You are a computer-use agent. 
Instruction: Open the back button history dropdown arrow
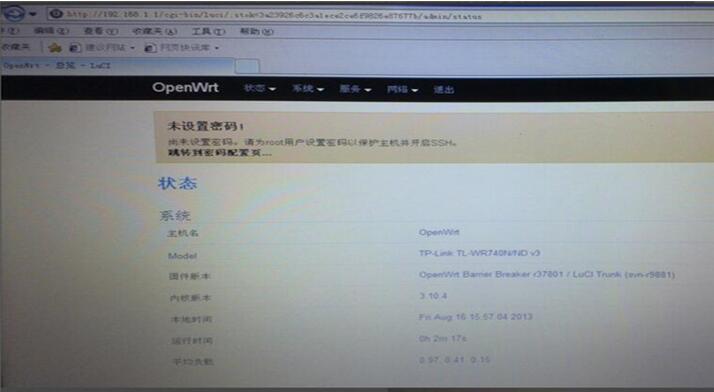tap(33, 14)
